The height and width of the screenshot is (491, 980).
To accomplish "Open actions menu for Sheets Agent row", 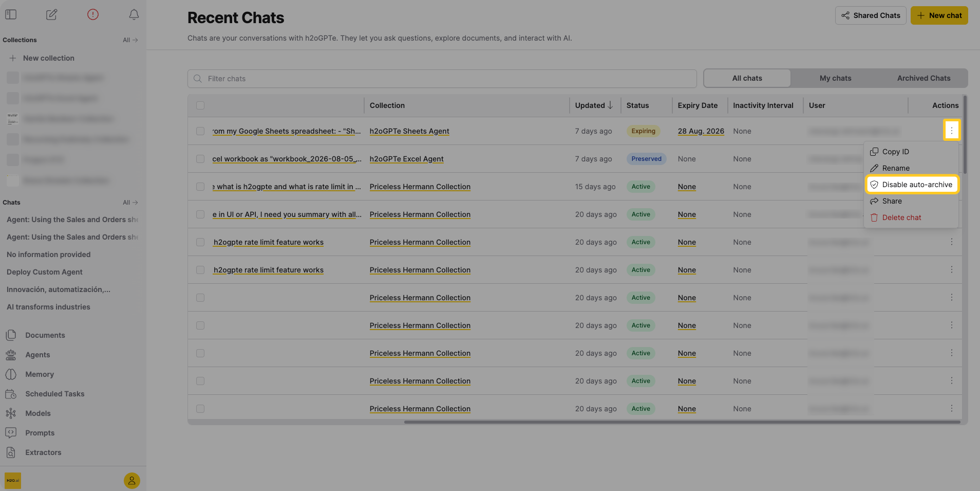I will (x=951, y=131).
